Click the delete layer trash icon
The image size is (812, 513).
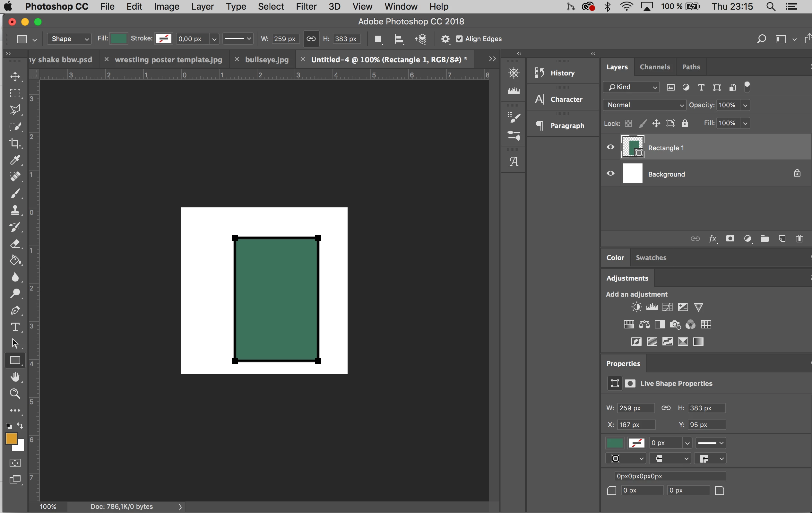tap(799, 239)
